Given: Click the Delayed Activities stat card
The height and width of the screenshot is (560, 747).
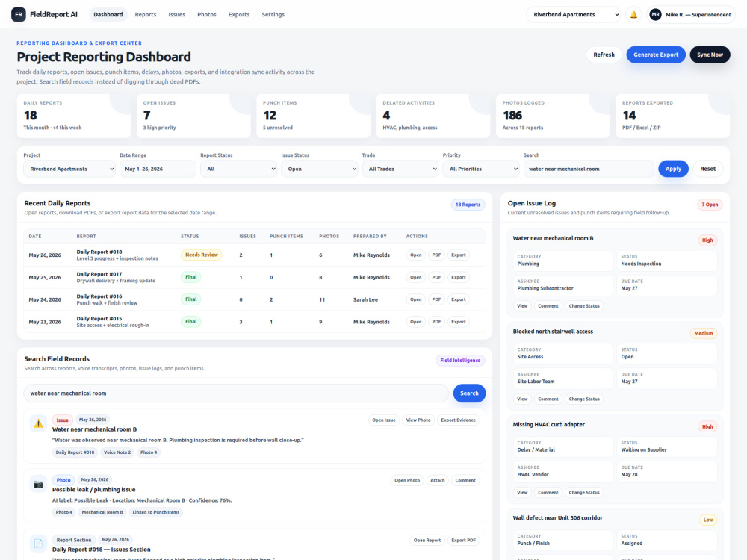Looking at the screenshot, I should 433,116.
